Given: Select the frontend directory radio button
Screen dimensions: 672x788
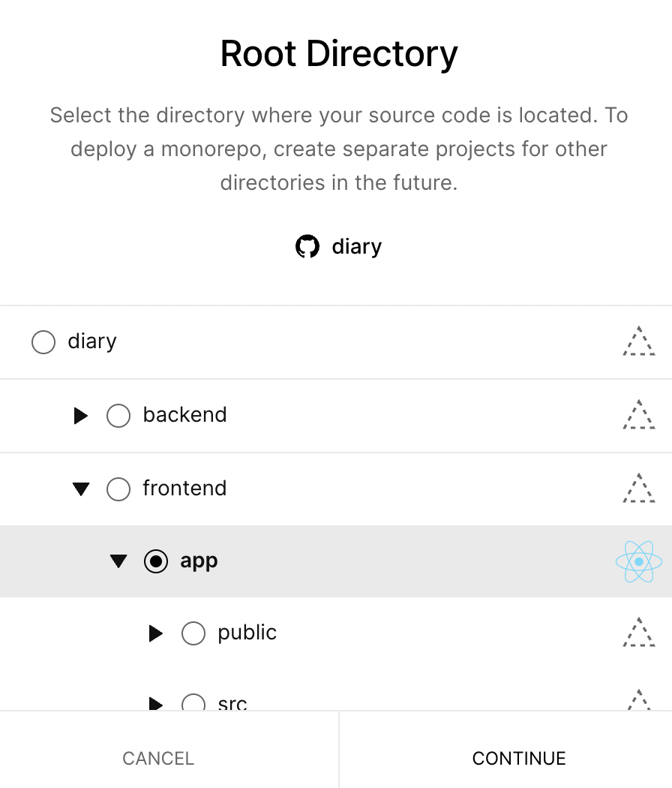Looking at the screenshot, I should click(x=118, y=489).
